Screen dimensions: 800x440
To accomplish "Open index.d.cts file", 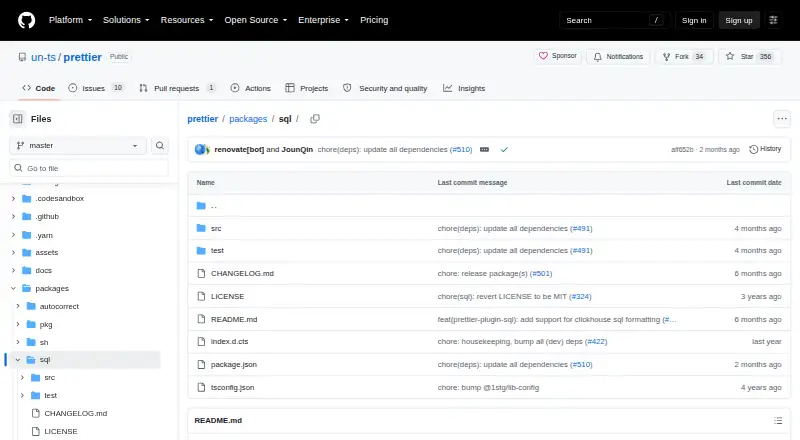I will click(230, 341).
